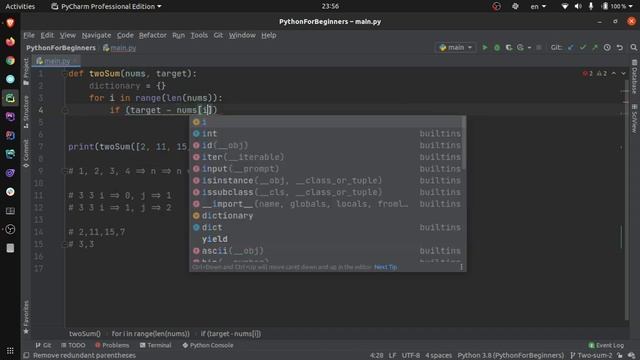Viewport: 640px width, 360px height.
Task: Start debugging with the green bug icon
Action: pyautogui.click(x=497, y=48)
